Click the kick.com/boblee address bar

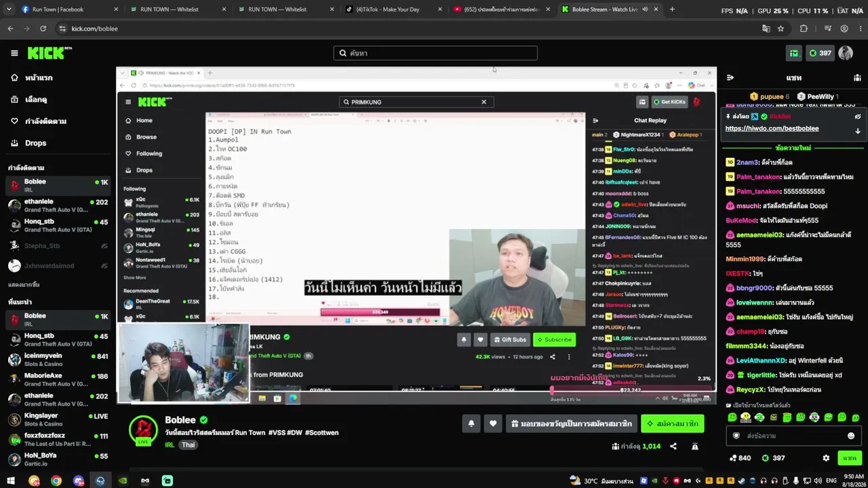click(407, 28)
